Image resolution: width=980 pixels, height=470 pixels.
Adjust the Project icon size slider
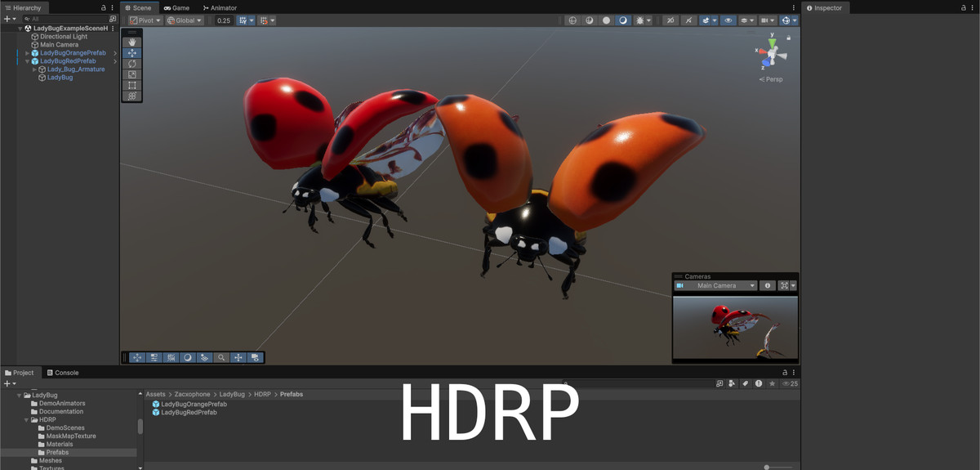tap(778, 468)
